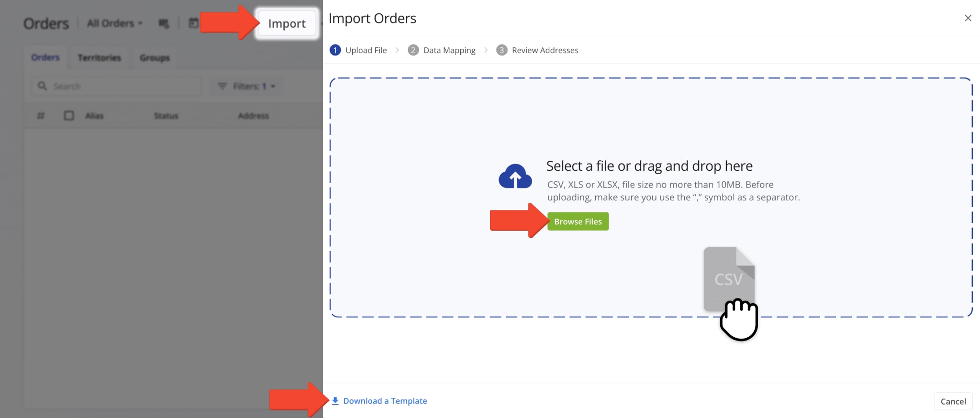This screenshot has height=418, width=980.
Task: Click the cloud upload icon
Action: (x=515, y=177)
